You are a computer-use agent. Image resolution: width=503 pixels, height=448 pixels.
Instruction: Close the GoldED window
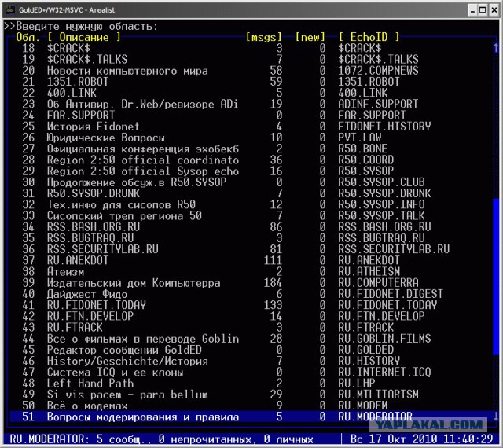click(494, 10)
